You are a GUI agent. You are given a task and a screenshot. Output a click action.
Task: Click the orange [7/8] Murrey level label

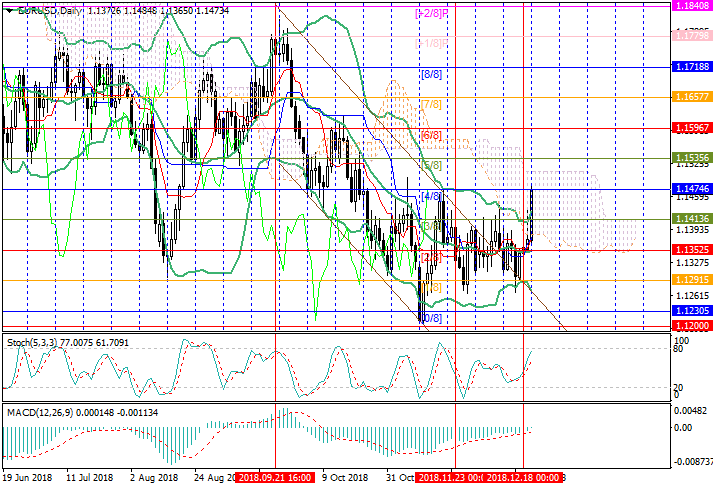pyautogui.click(x=431, y=104)
